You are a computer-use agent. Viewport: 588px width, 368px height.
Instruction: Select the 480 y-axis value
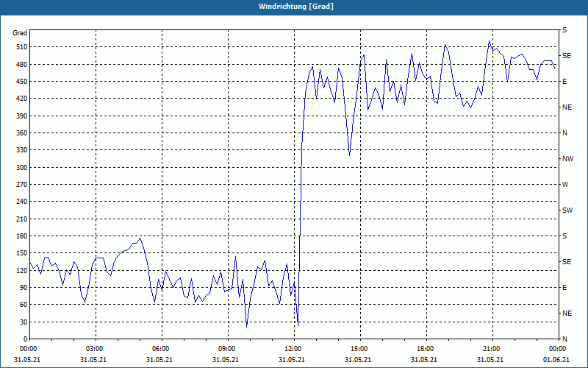coord(21,64)
